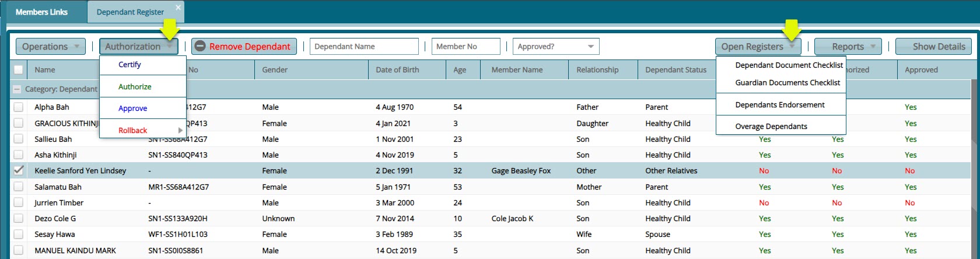This screenshot has height=259, width=980.
Task: Close the Dependant Register tab
Action: (x=178, y=8)
